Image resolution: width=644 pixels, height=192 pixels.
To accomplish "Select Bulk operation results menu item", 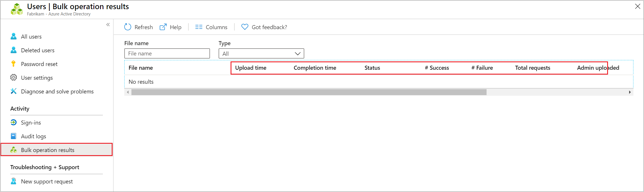I will 47,150.
